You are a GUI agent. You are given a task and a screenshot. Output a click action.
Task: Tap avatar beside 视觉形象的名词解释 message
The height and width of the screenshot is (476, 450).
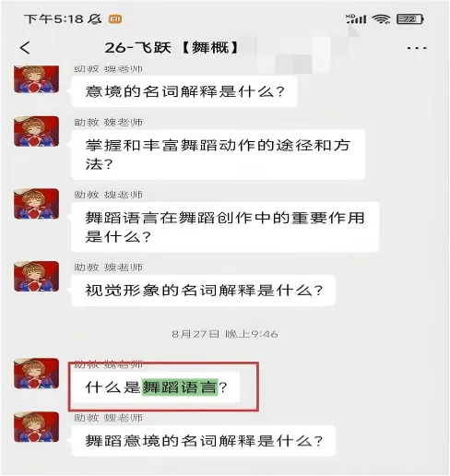point(36,276)
